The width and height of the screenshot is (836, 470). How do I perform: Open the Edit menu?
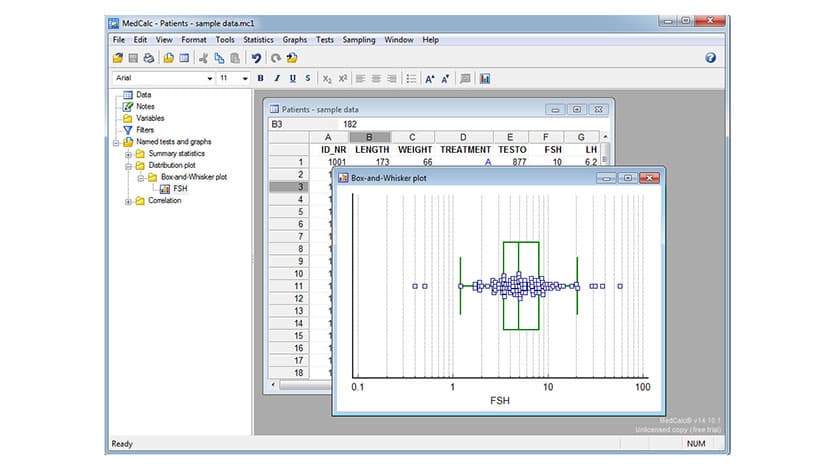pyautogui.click(x=140, y=40)
